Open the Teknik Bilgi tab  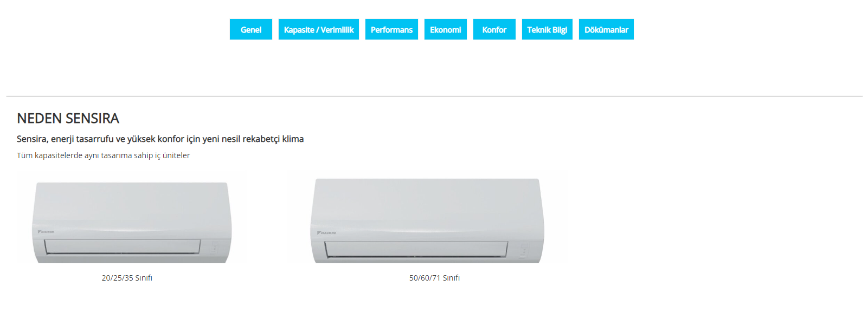pyautogui.click(x=547, y=29)
